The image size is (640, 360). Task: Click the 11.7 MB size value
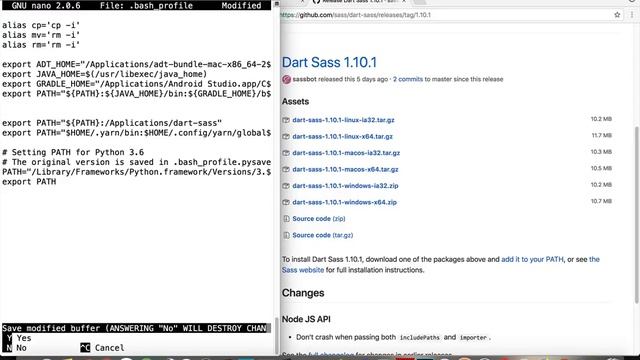(602, 136)
